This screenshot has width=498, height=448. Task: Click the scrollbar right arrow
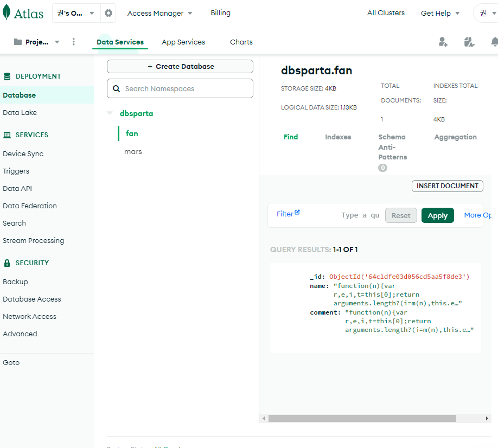tap(487, 419)
